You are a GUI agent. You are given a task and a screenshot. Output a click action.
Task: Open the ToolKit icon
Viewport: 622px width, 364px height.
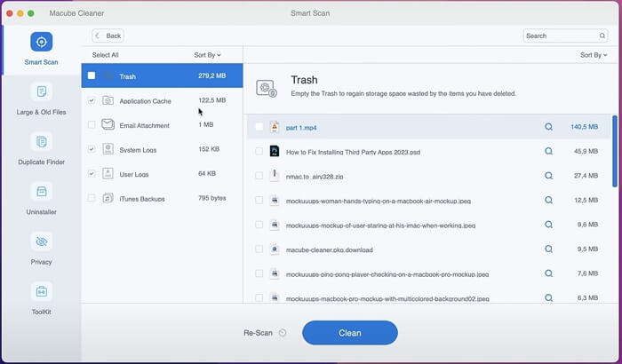41,291
